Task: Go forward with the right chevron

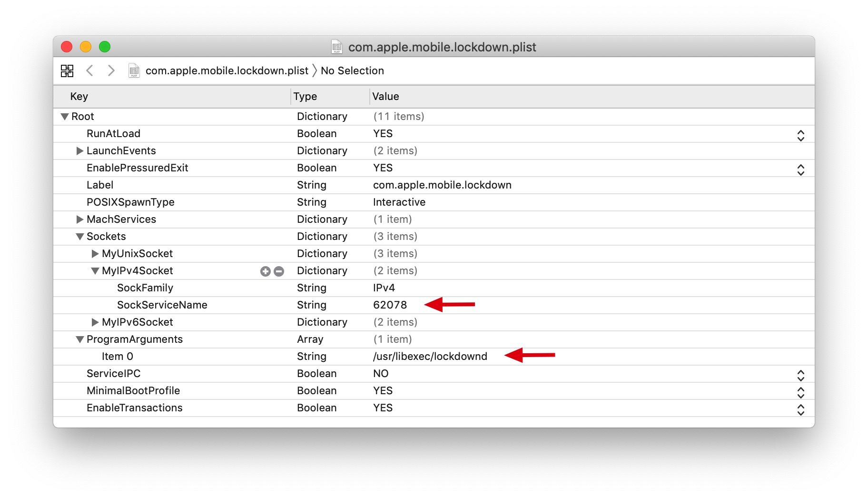Action: coord(111,70)
